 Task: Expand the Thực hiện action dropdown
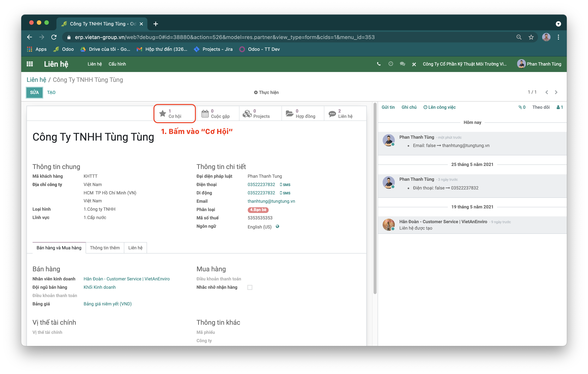tap(266, 92)
